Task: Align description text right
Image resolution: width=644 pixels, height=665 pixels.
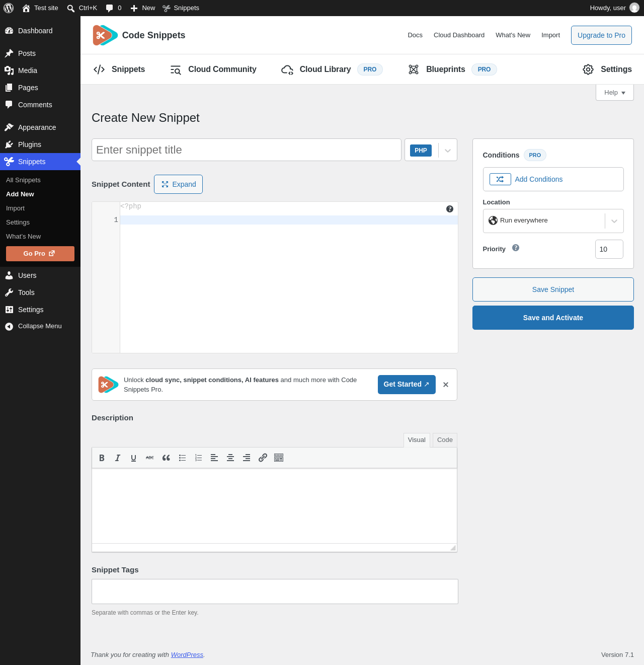Action: tap(247, 458)
